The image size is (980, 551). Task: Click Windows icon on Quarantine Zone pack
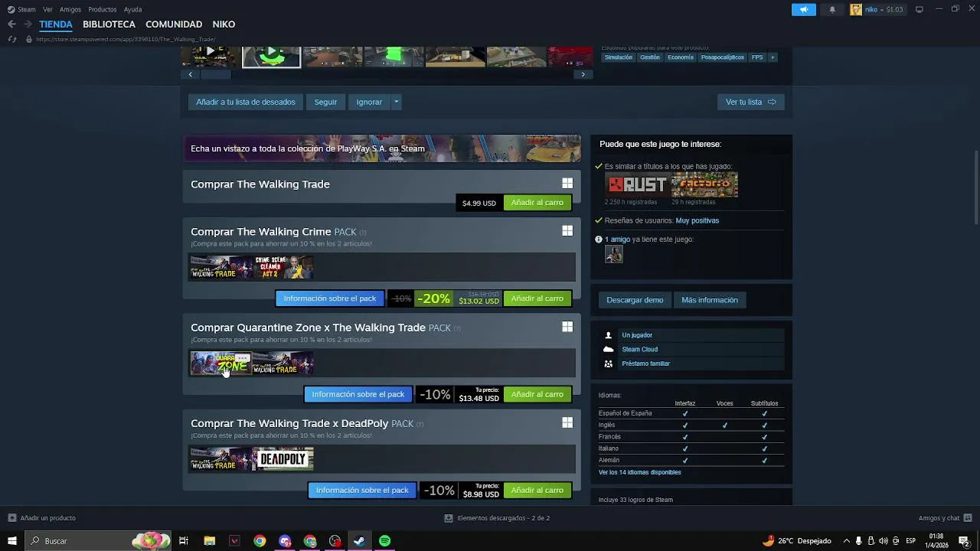tap(567, 327)
